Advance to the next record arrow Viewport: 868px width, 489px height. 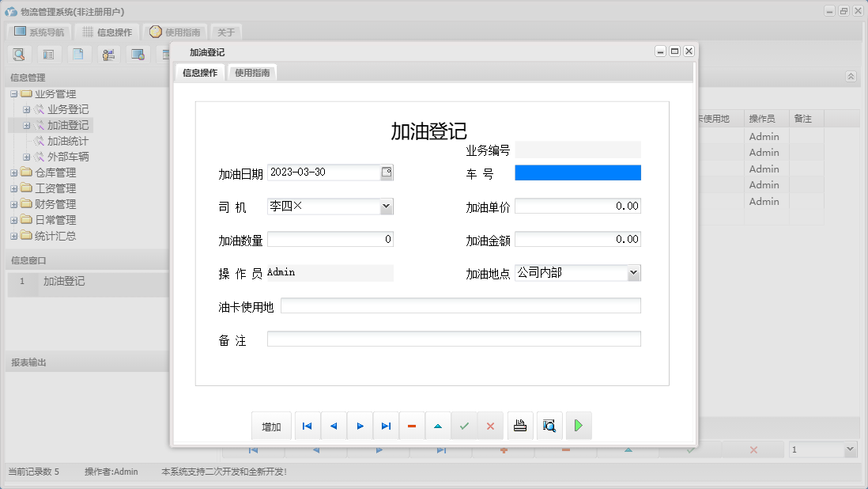[x=360, y=426]
